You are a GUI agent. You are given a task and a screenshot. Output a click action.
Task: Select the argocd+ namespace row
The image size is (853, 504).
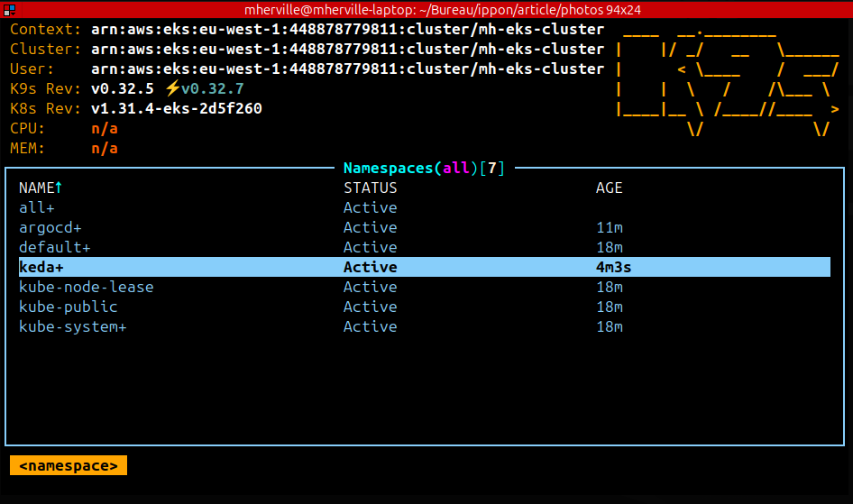(x=50, y=227)
